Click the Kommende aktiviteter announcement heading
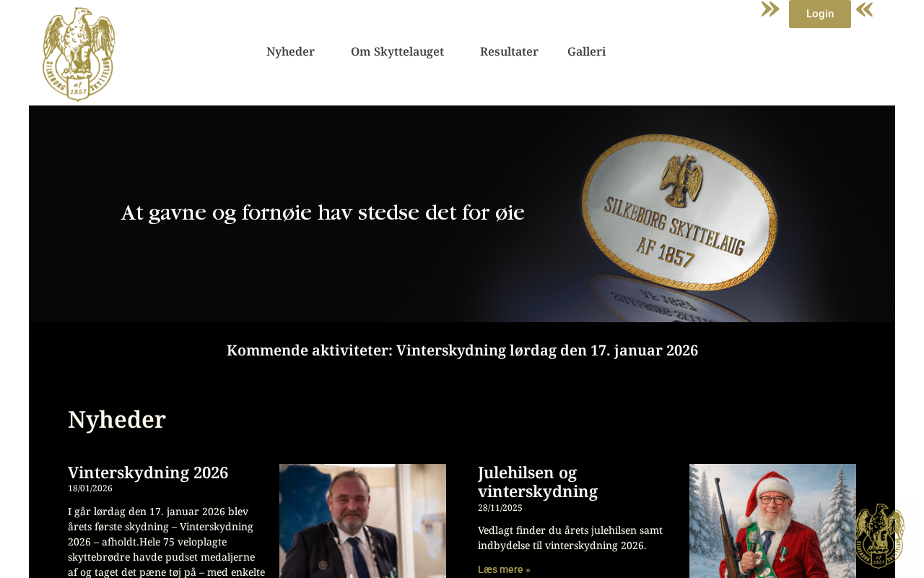The height and width of the screenshot is (578, 924). click(462, 350)
